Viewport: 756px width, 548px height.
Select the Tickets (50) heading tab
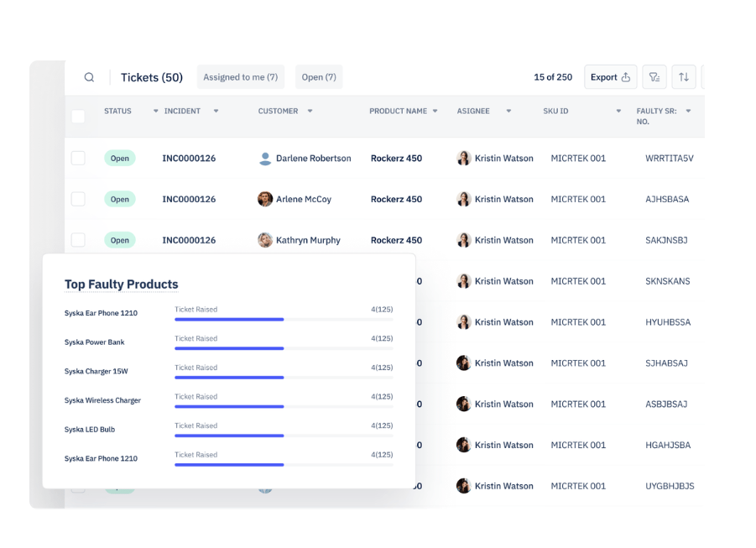pos(151,77)
